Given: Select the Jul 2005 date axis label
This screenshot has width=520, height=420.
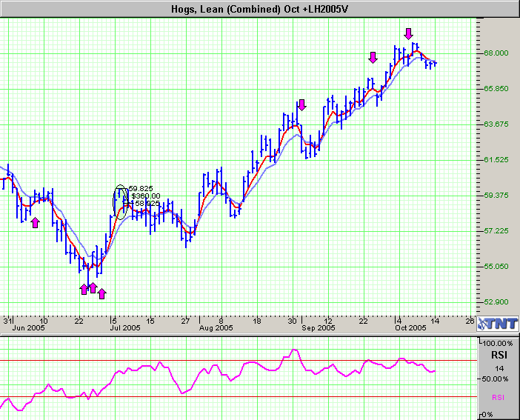Looking at the screenshot, I should pyautogui.click(x=126, y=327).
